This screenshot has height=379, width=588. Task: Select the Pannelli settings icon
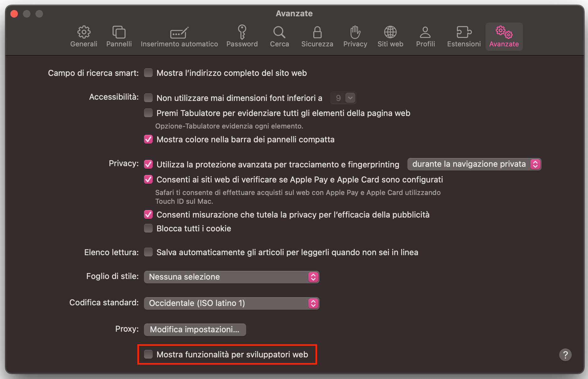pos(119,36)
